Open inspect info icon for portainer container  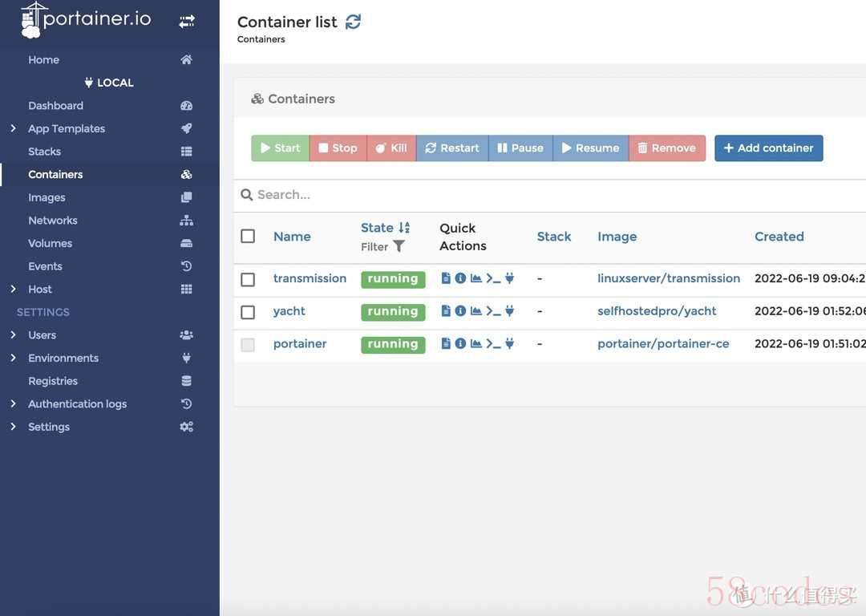[460, 343]
